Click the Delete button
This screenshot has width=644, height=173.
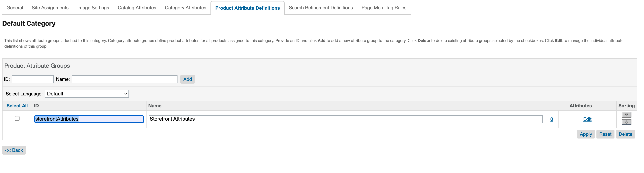[625, 134]
